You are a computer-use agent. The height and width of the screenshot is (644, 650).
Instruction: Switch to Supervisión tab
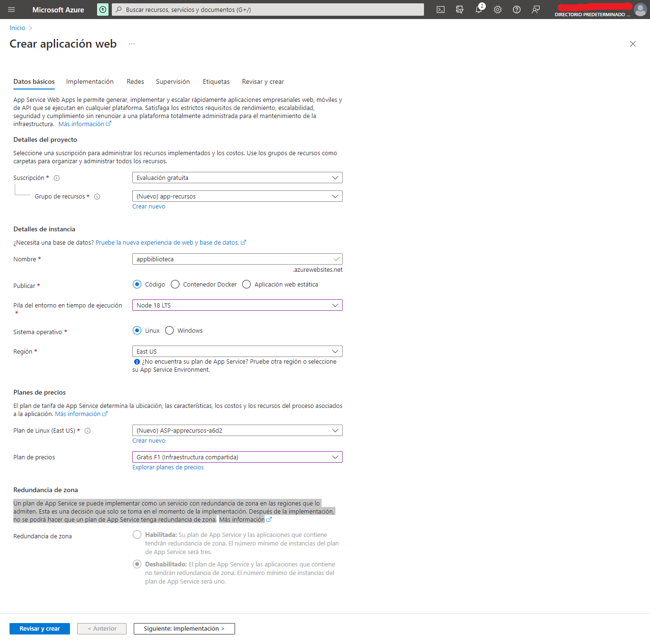(x=173, y=82)
